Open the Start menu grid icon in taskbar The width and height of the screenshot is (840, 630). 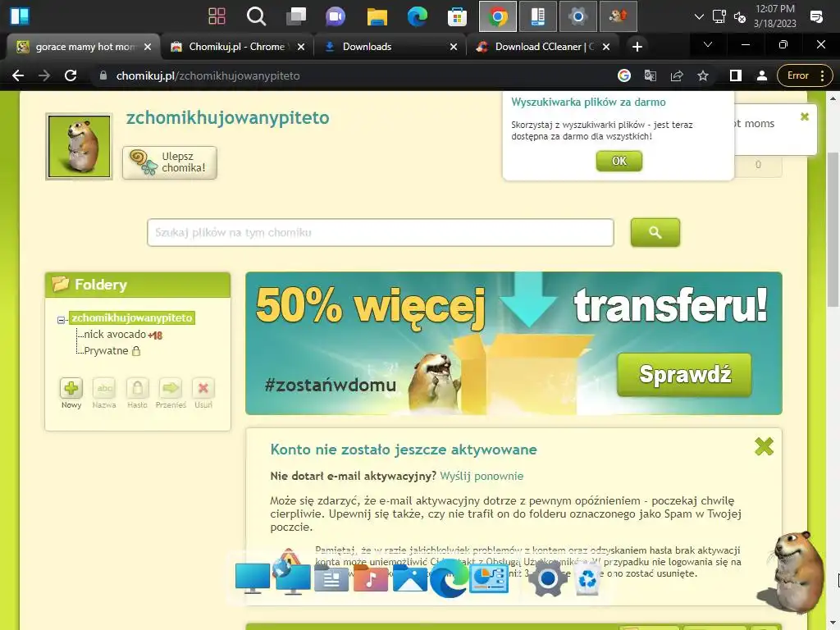tap(217, 16)
